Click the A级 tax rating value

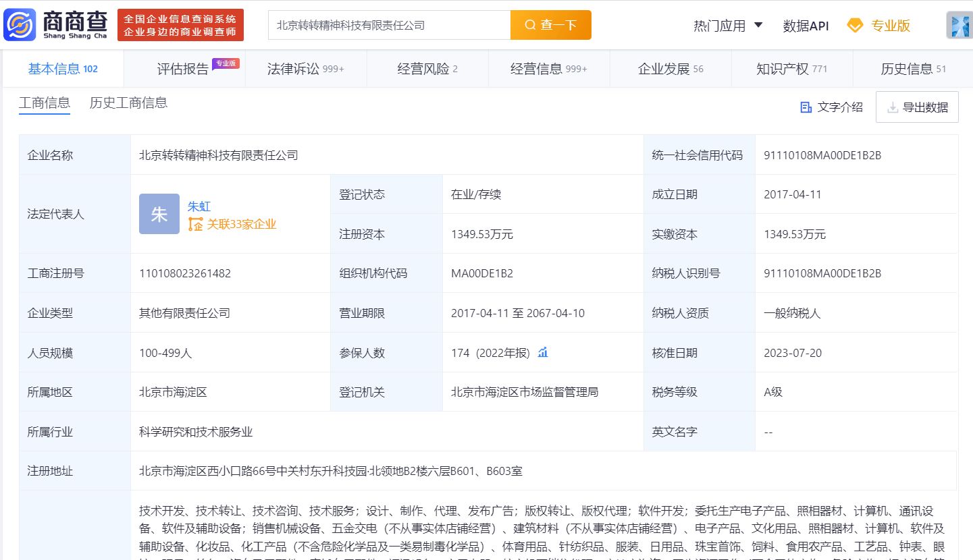point(773,392)
